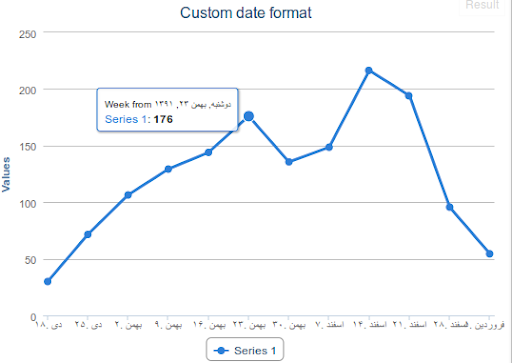This screenshot has height=363, width=512.
Task: Click the data point above ۷ اسفند
Action: [329, 147]
